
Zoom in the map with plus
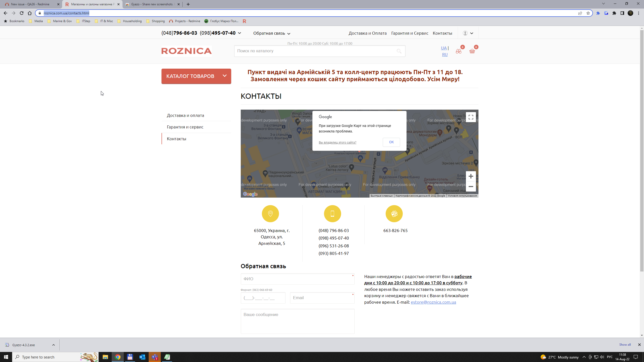(x=471, y=176)
